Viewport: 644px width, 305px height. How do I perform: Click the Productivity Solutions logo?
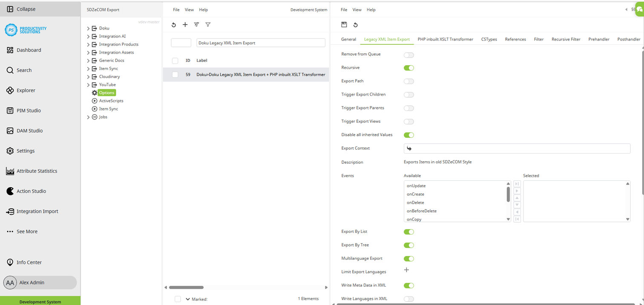[26, 30]
